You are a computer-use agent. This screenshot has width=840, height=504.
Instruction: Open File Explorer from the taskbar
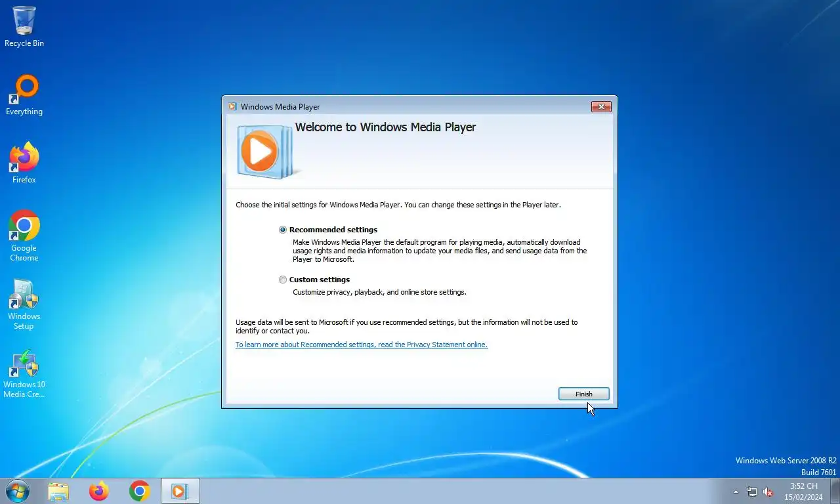pyautogui.click(x=58, y=491)
